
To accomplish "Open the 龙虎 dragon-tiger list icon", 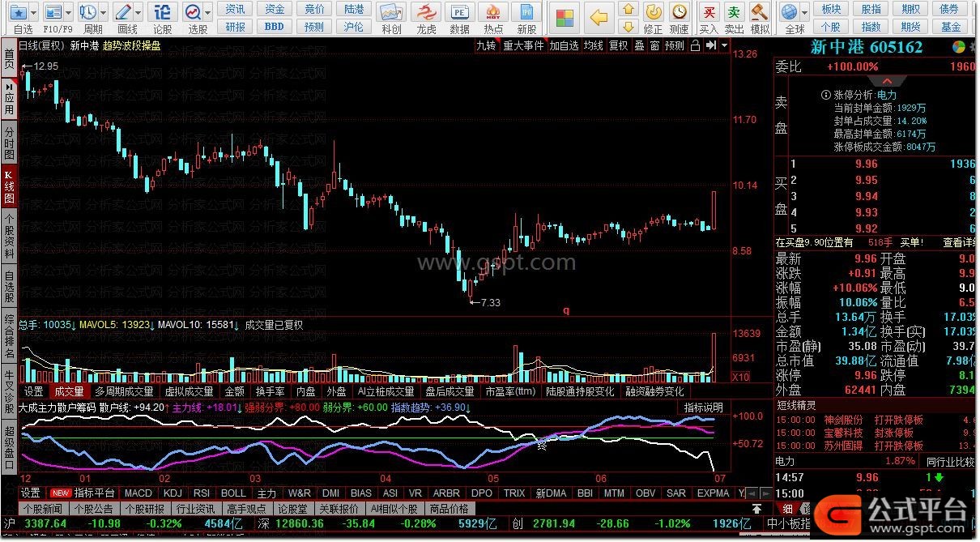I will (x=426, y=13).
